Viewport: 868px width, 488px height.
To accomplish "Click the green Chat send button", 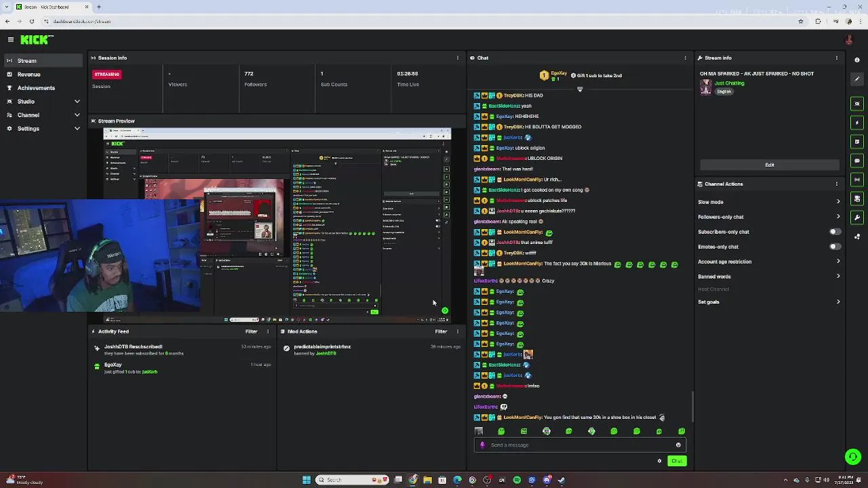I will [x=677, y=461].
